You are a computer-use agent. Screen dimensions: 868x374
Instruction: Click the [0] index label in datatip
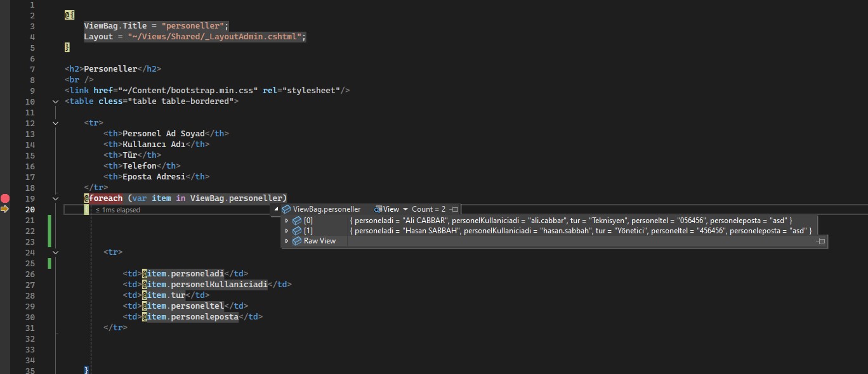[308, 221]
